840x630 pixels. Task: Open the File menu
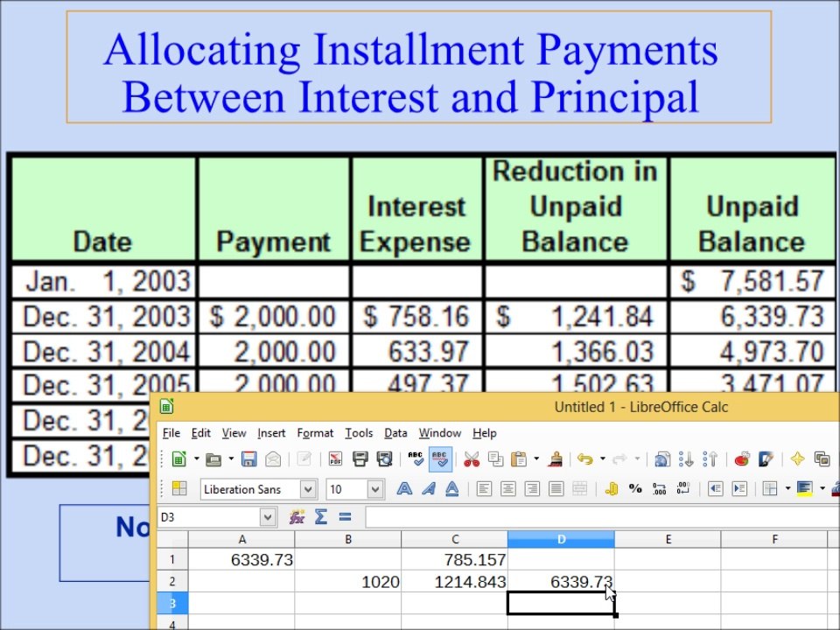pyautogui.click(x=171, y=433)
